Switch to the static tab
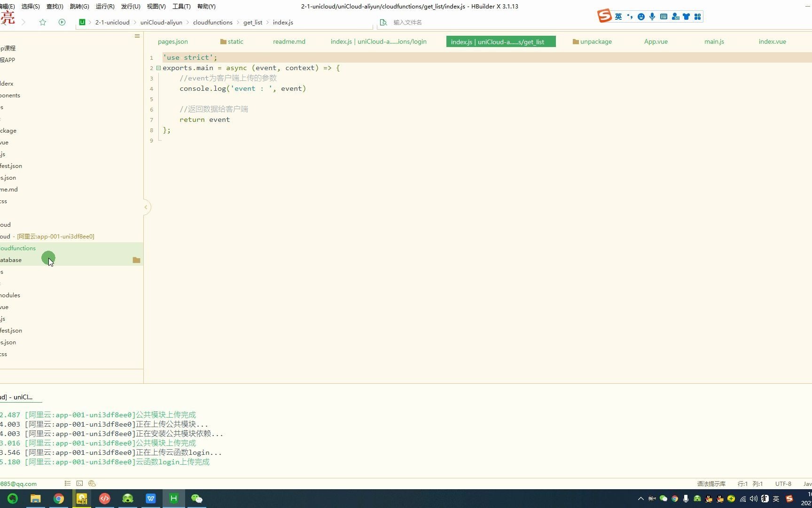The height and width of the screenshot is (508, 812). pos(232,41)
